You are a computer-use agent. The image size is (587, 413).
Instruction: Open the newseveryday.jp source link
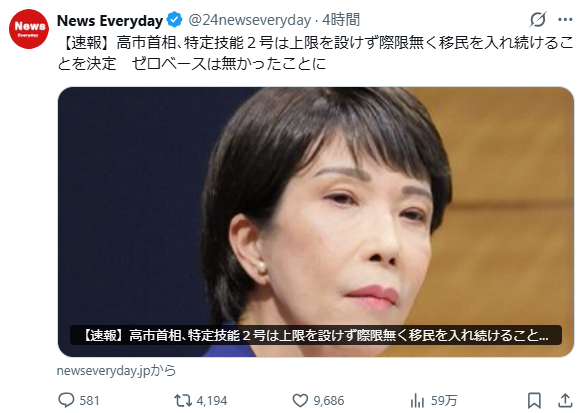116,371
